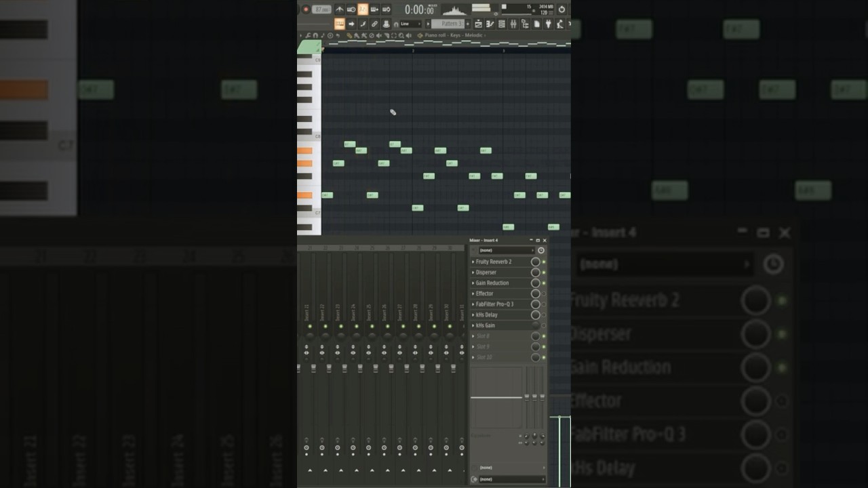868x488 pixels.
Task: Click the Disperser mix level knob
Action: pos(535,272)
